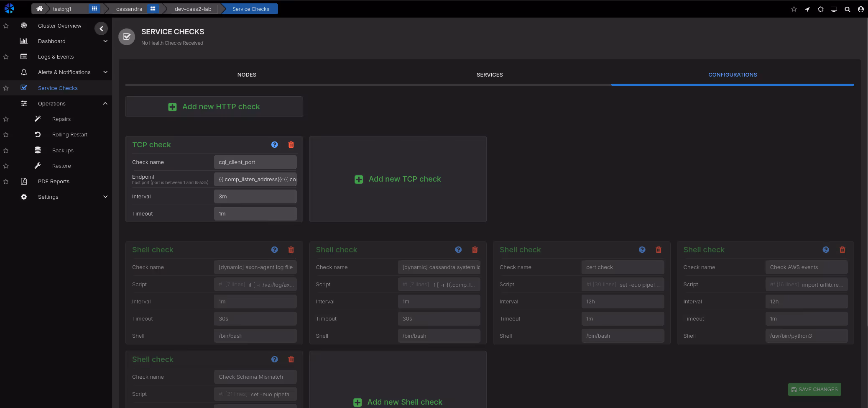Image resolution: width=868 pixels, height=408 pixels.
Task: Delete the Check Schema Mismatch shell check
Action: pos(291,359)
